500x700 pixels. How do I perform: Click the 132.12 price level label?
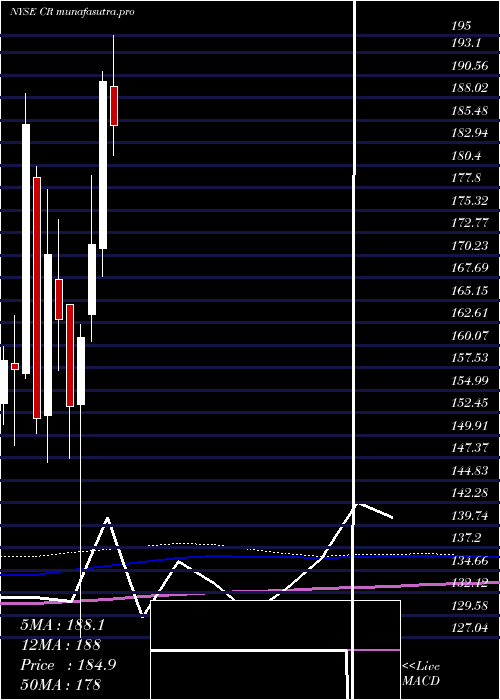click(470, 583)
